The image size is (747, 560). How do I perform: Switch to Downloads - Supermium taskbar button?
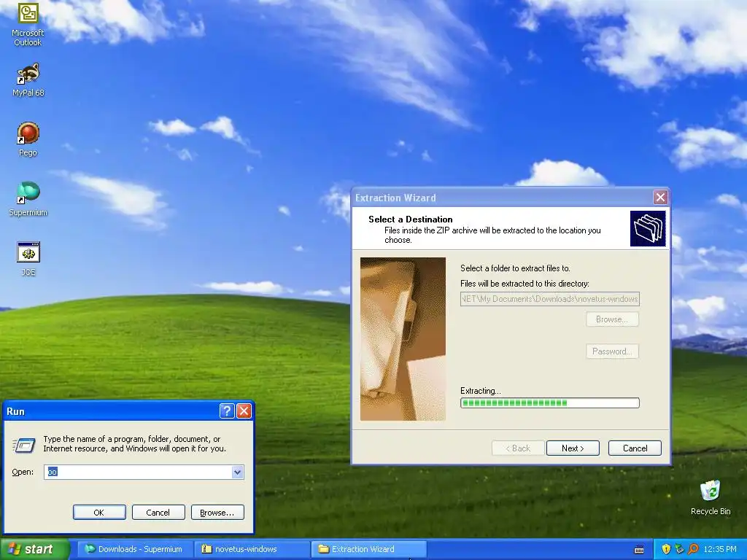(x=134, y=549)
